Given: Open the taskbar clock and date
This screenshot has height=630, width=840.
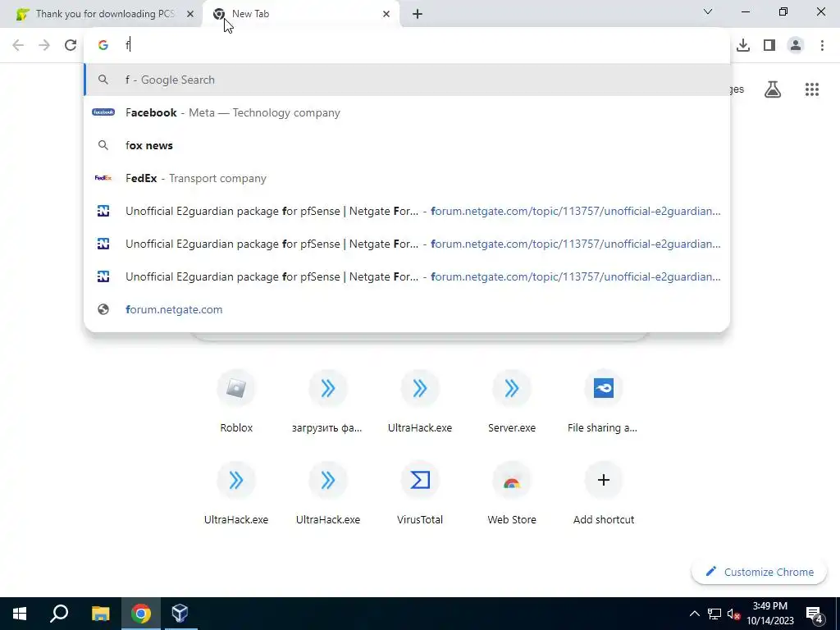Looking at the screenshot, I should 769,614.
